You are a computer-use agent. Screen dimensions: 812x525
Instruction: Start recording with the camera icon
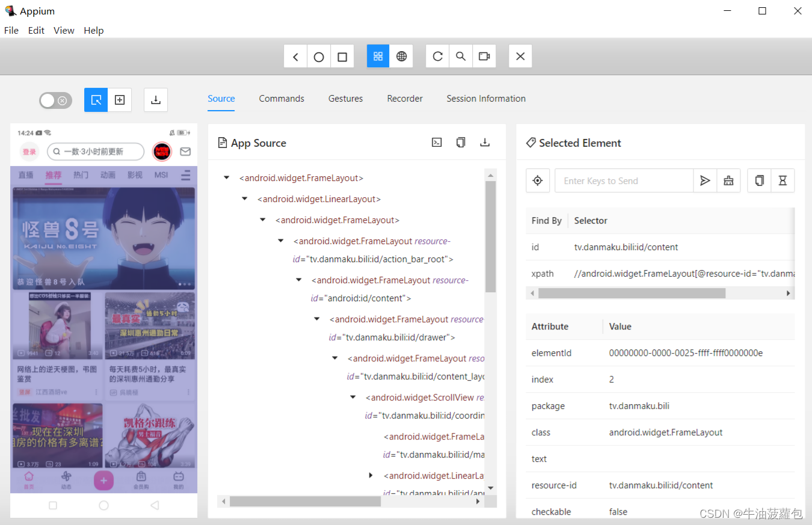coord(484,57)
